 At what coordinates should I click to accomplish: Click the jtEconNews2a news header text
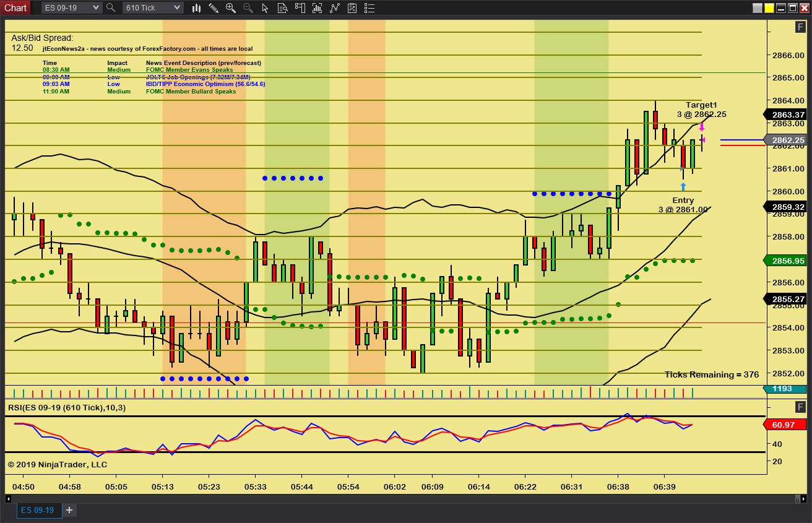coord(147,49)
